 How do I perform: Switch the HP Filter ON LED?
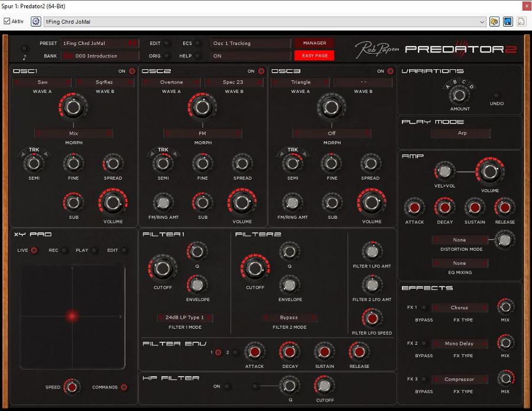[x=227, y=386]
